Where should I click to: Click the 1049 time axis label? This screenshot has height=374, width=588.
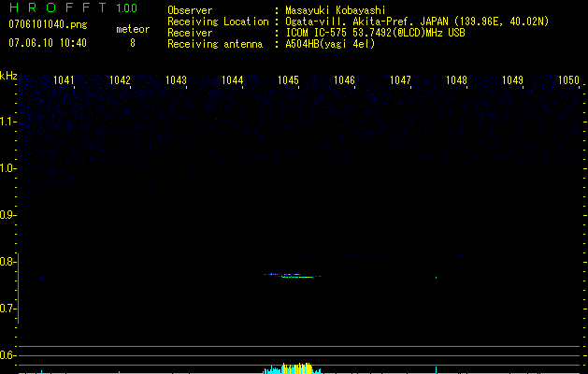512,80
